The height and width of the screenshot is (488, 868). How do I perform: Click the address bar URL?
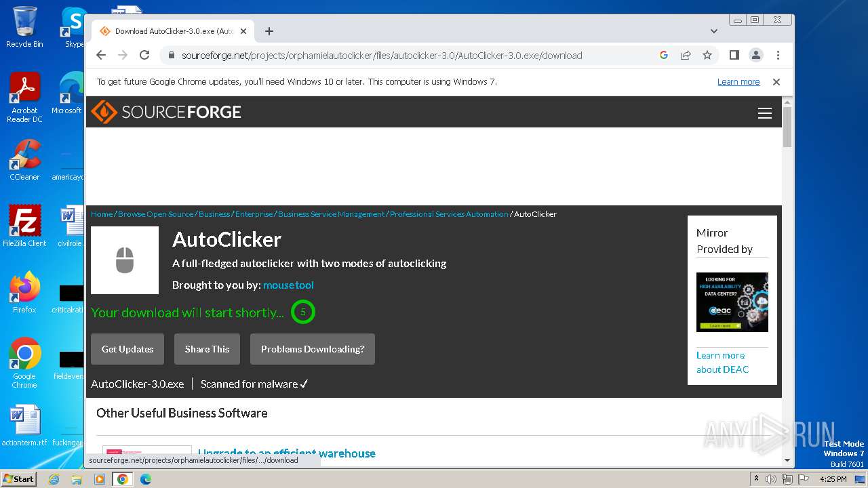point(382,56)
